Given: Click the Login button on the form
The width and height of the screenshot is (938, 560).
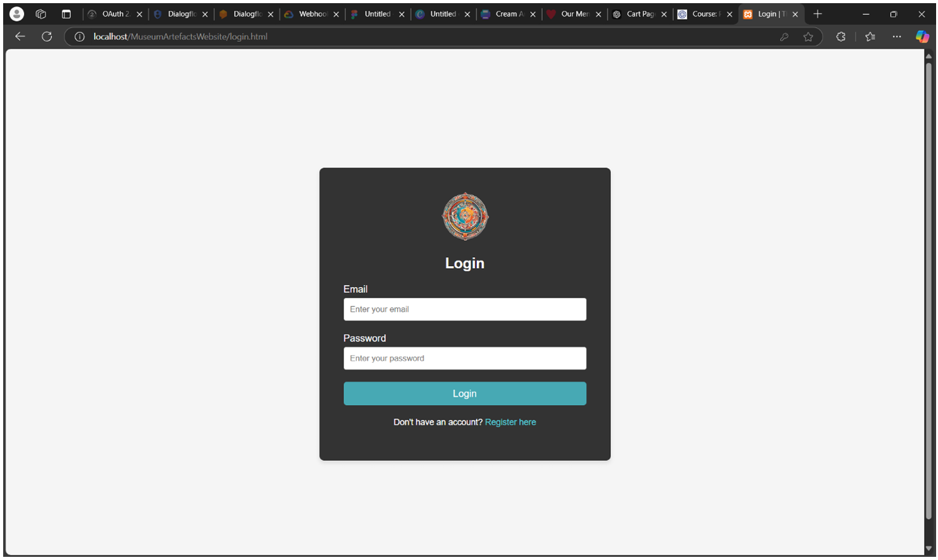Looking at the screenshot, I should click(464, 393).
